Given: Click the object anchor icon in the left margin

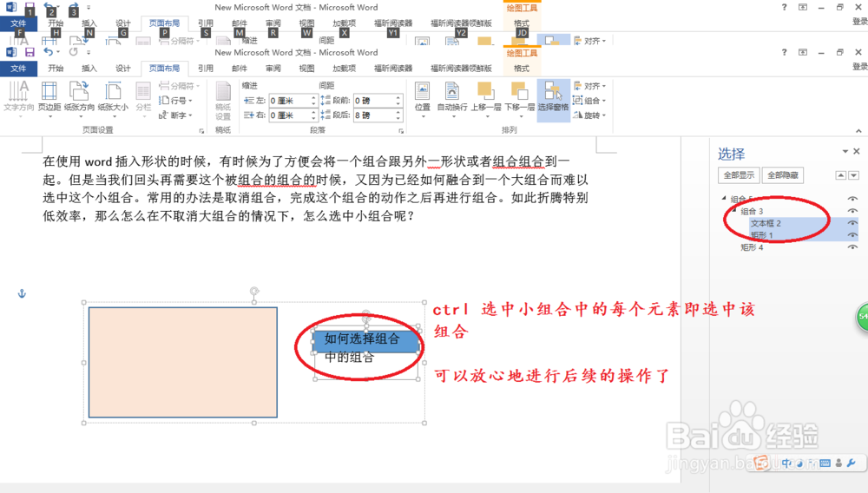Looking at the screenshot, I should 23,293.
